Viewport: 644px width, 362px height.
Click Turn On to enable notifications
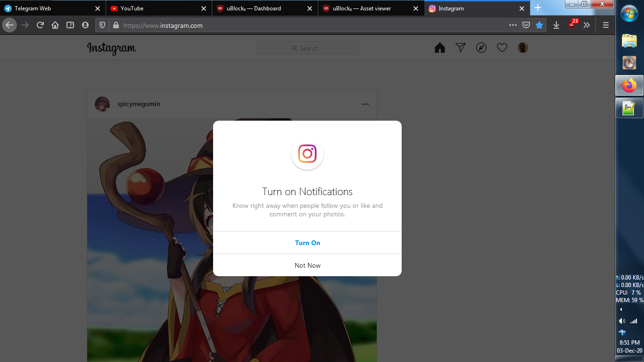(x=307, y=242)
